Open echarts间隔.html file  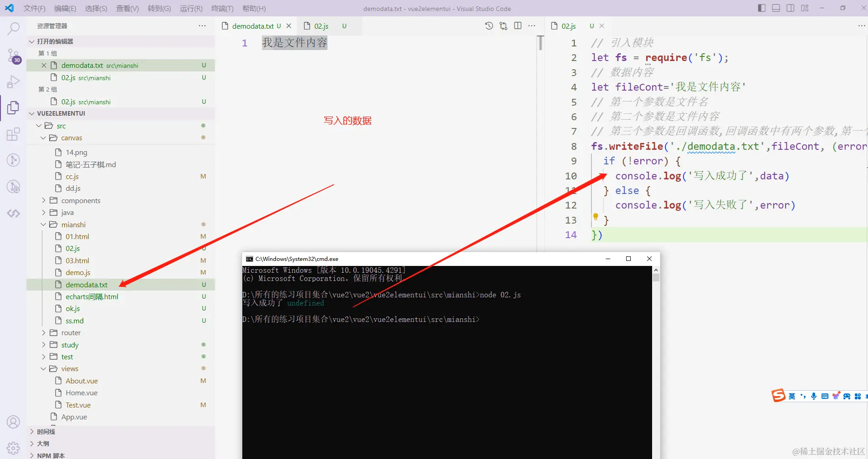click(121, 296)
